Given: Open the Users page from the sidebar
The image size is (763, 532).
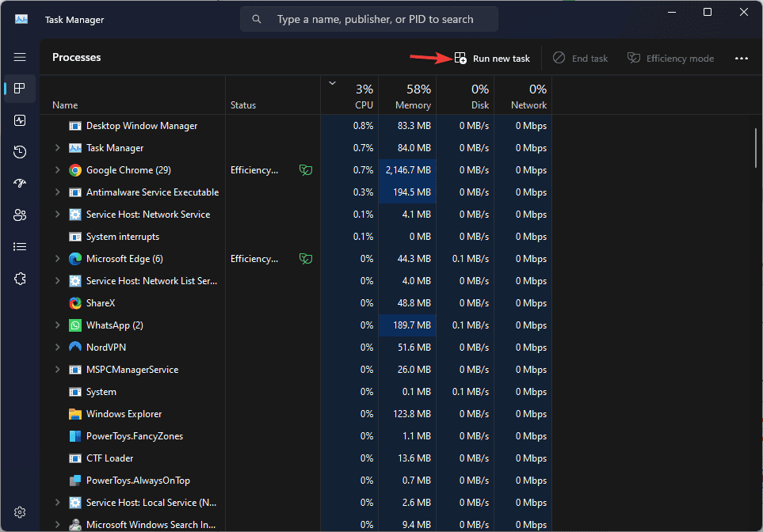Looking at the screenshot, I should 20,215.
